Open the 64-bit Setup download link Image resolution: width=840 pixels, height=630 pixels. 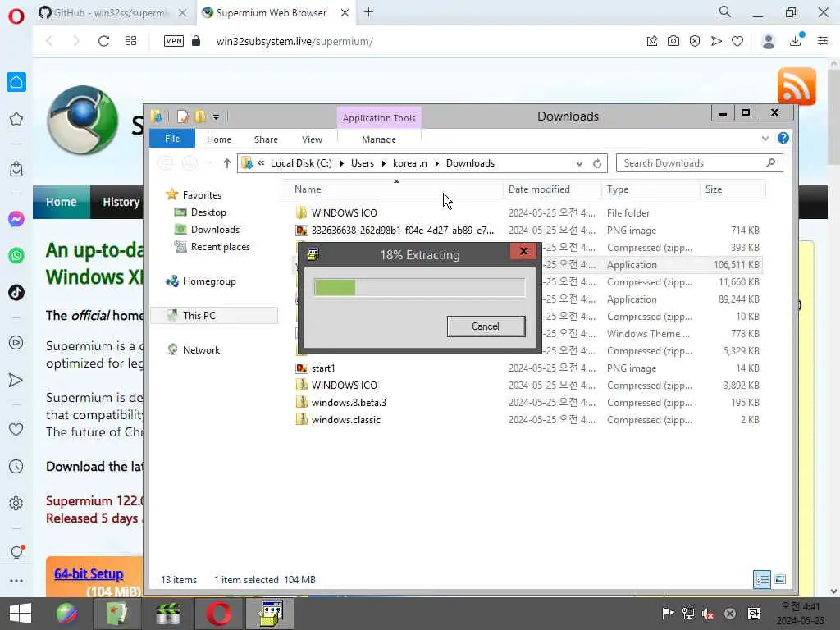[x=89, y=573]
